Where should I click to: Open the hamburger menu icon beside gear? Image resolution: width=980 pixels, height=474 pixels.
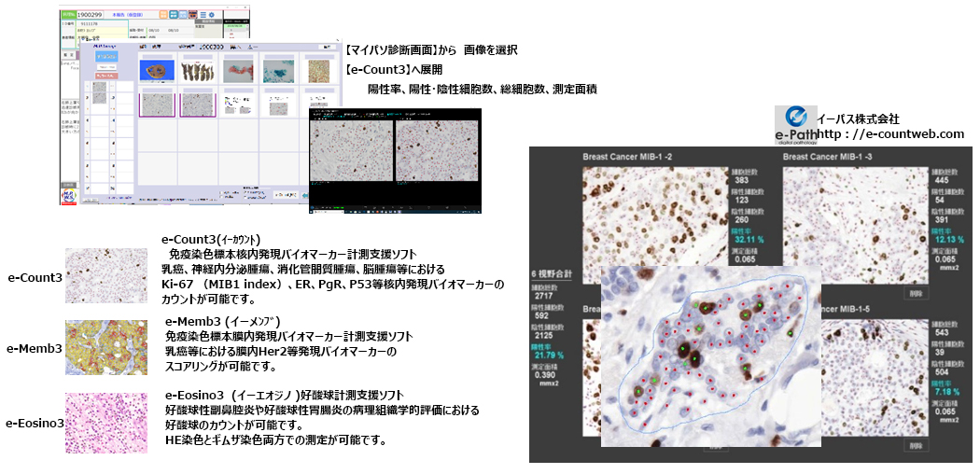(x=203, y=14)
